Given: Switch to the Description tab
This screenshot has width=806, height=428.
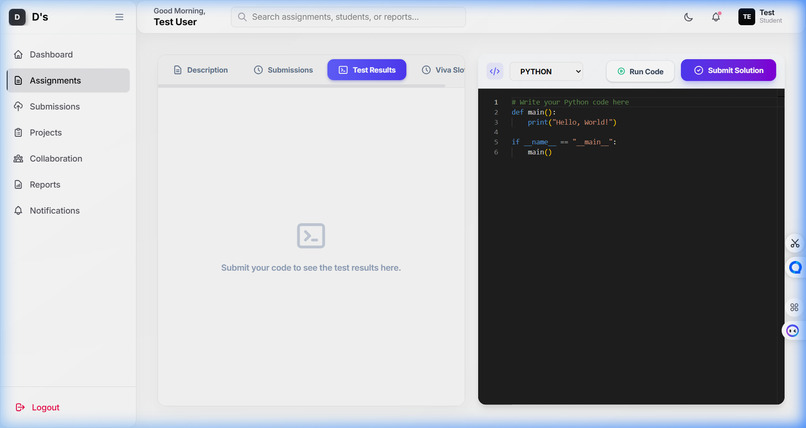Looking at the screenshot, I should (x=200, y=70).
